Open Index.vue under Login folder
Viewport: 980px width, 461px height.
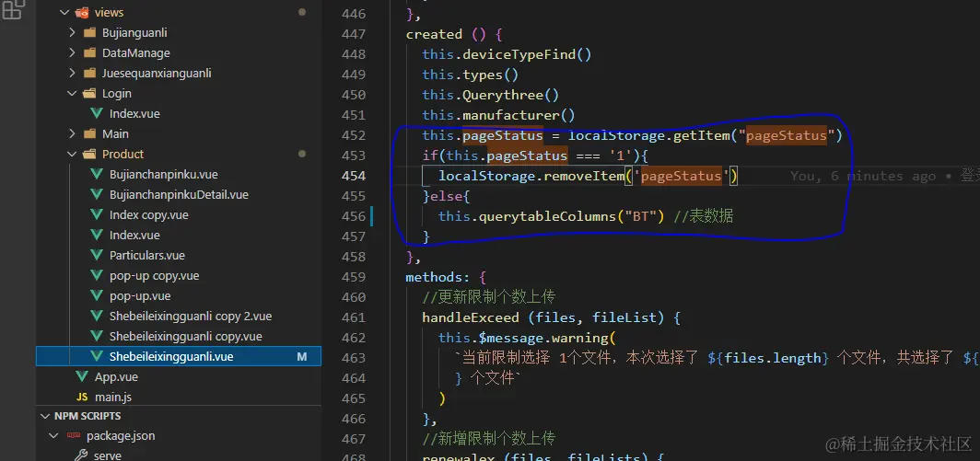pos(134,114)
